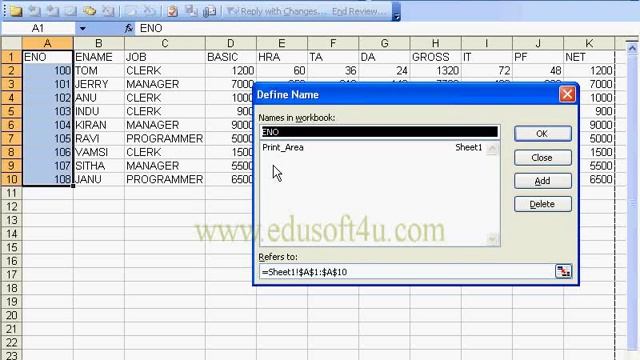Click Collapse Dialog range selector icon
This screenshot has height=360, width=640.
[563, 271]
